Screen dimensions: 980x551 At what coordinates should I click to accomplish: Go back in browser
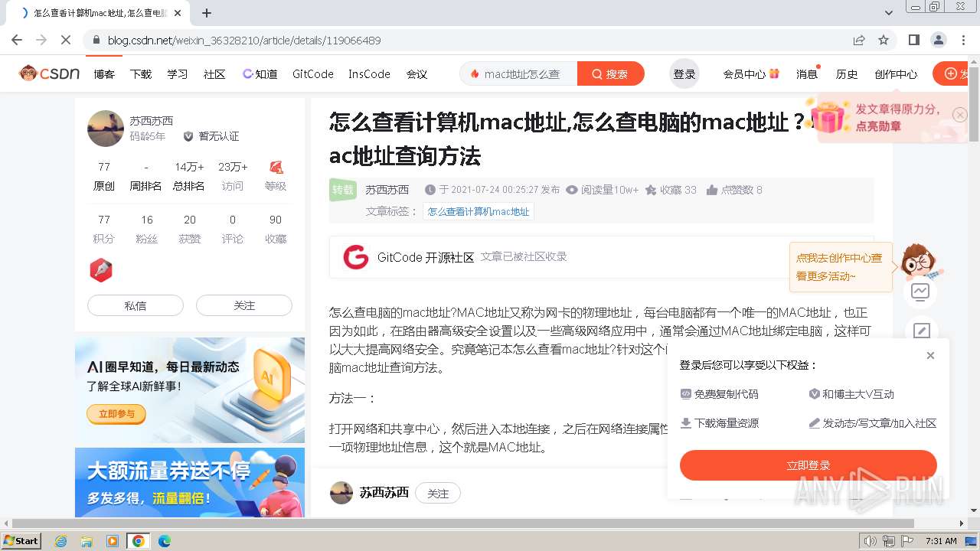coord(17,40)
